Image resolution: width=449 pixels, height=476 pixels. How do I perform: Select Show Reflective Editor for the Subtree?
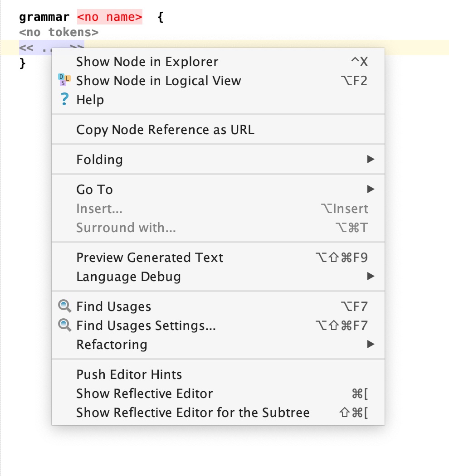tap(193, 413)
